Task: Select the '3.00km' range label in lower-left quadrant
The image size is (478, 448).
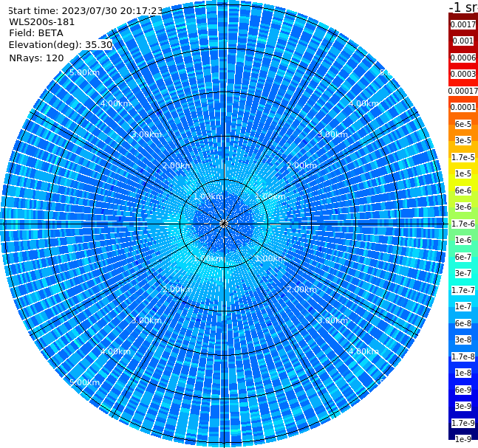Action: click(146, 321)
